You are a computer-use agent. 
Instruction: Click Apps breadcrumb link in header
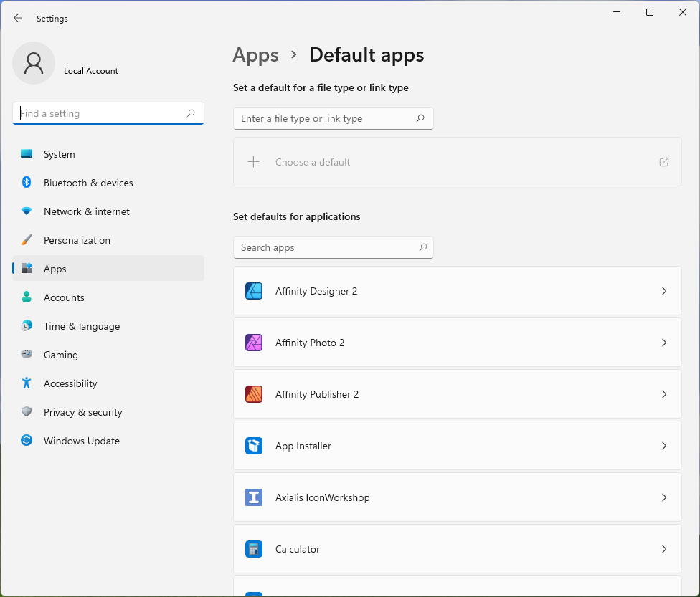tap(256, 55)
